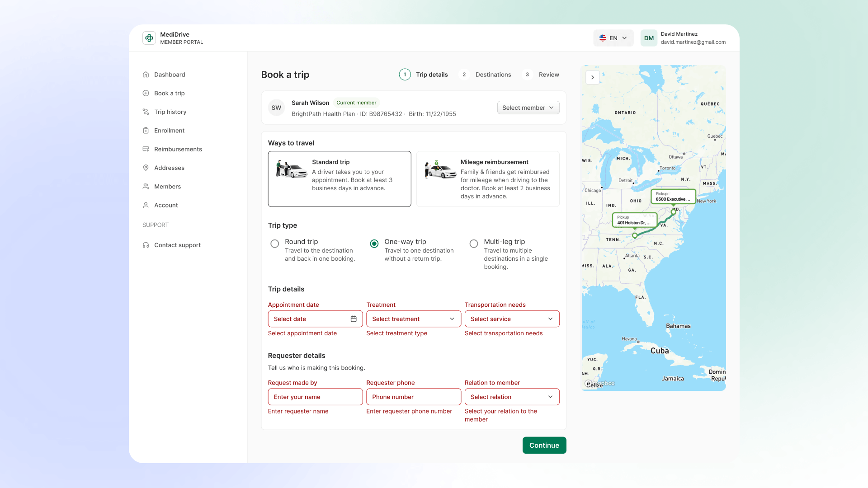Image resolution: width=868 pixels, height=488 pixels.
Task: Expand the Select treatment dropdown
Action: tap(413, 319)
